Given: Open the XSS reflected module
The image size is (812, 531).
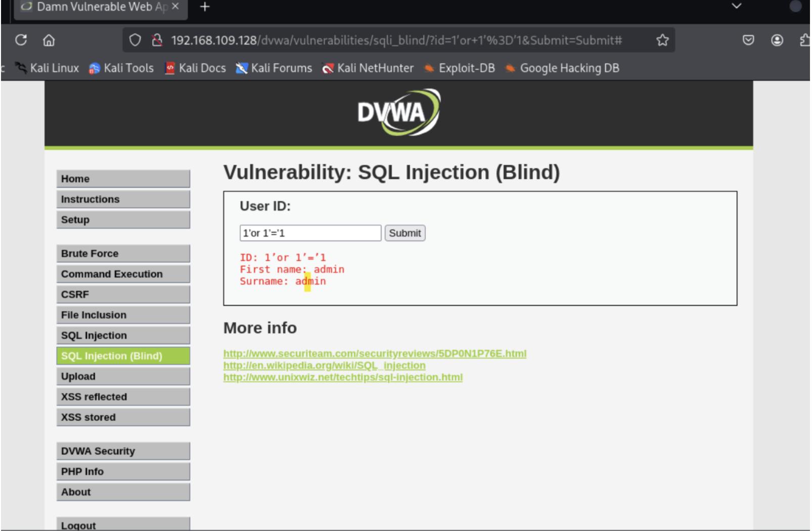Looking at the screenshot, I should pos(123,397).
